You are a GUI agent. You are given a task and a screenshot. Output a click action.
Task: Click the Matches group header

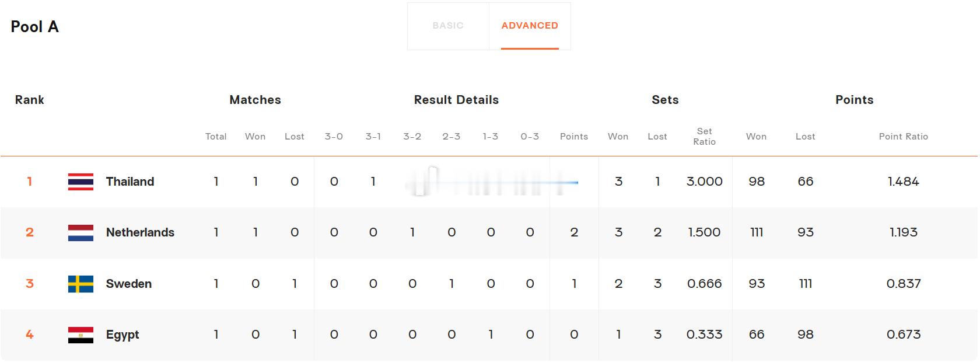pos(256,100)
